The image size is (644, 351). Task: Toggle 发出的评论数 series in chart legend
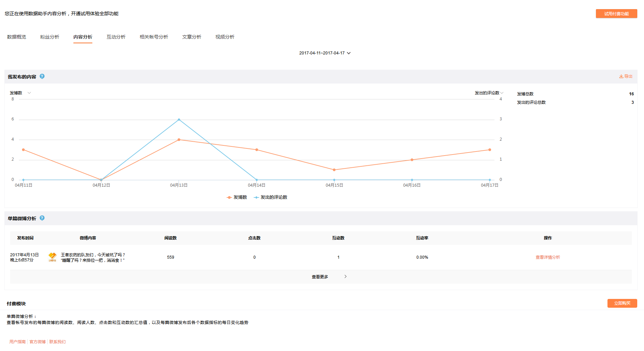point(270,197)
